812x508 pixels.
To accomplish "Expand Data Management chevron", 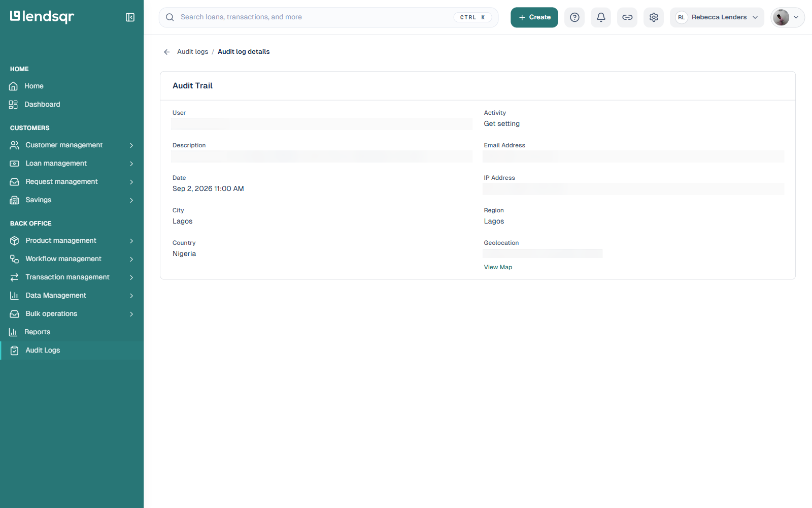I will 131,296.
